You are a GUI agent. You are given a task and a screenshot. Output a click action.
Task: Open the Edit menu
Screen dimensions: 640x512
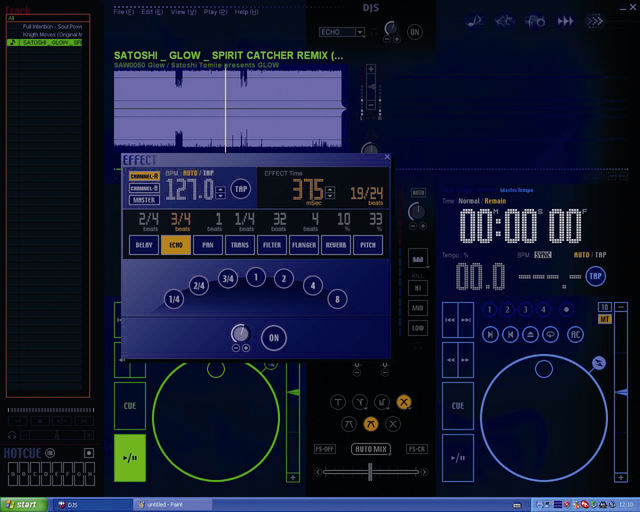pos(152,12)
